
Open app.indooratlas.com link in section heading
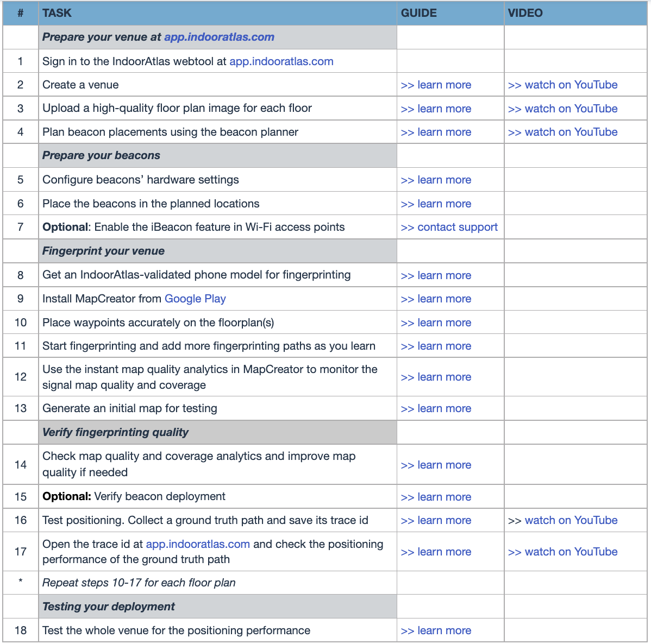219,37
